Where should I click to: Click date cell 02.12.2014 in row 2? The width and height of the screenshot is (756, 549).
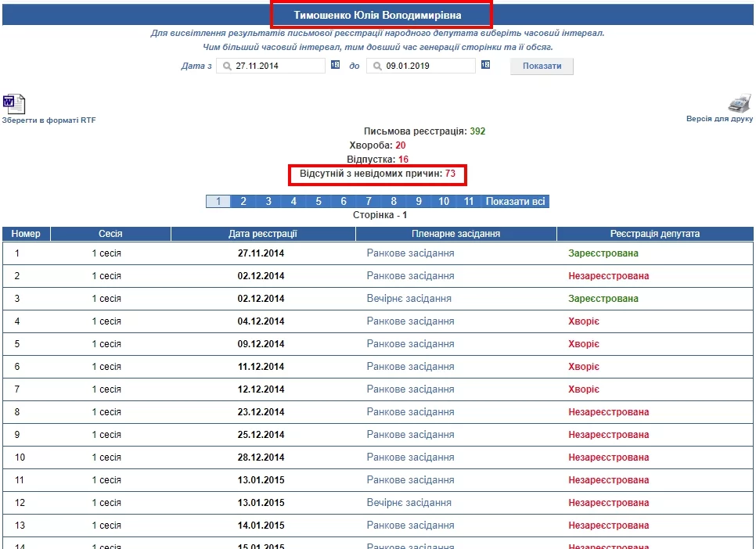click(261, 276)
